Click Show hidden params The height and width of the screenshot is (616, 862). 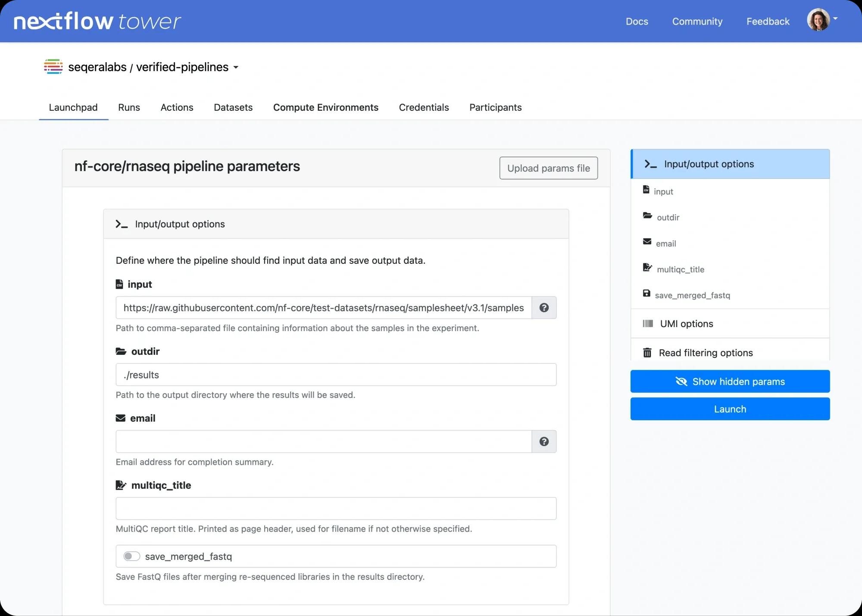coord(729,381)
